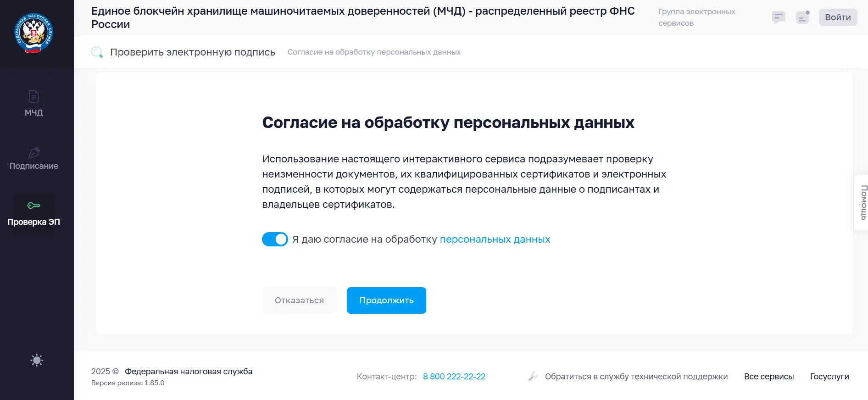This screenshot has width=868, height=400.
Task: Go to the Госуслуги footer link
Action: 829,377
